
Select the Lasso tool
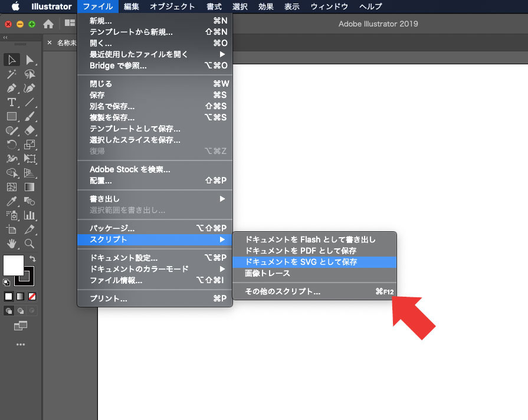[x=29, y=74]
